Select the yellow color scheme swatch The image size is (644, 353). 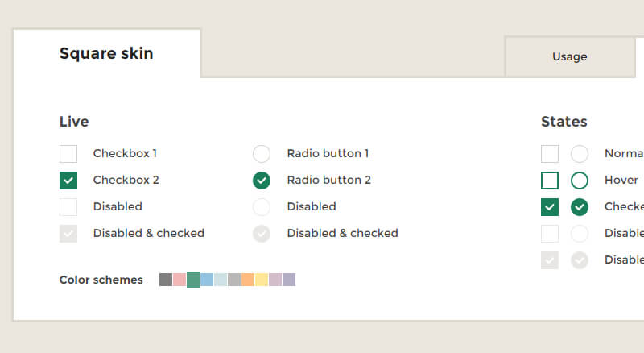(x=262, y=280)
